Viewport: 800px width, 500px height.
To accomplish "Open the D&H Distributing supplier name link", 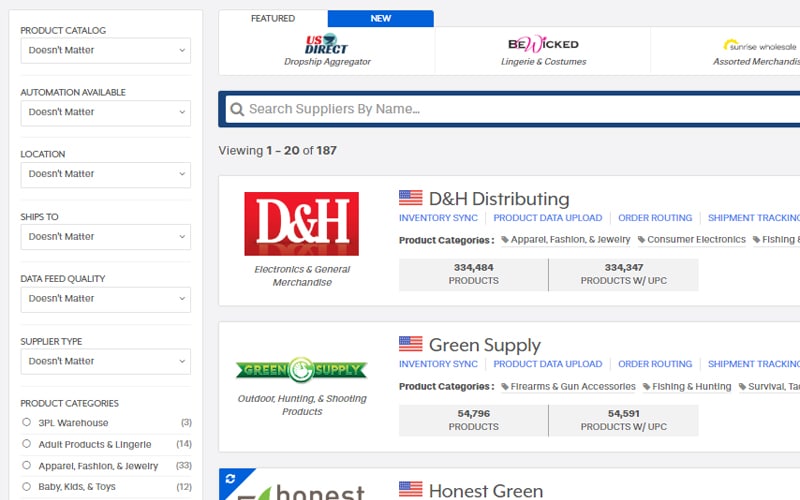I will [498, 199].
